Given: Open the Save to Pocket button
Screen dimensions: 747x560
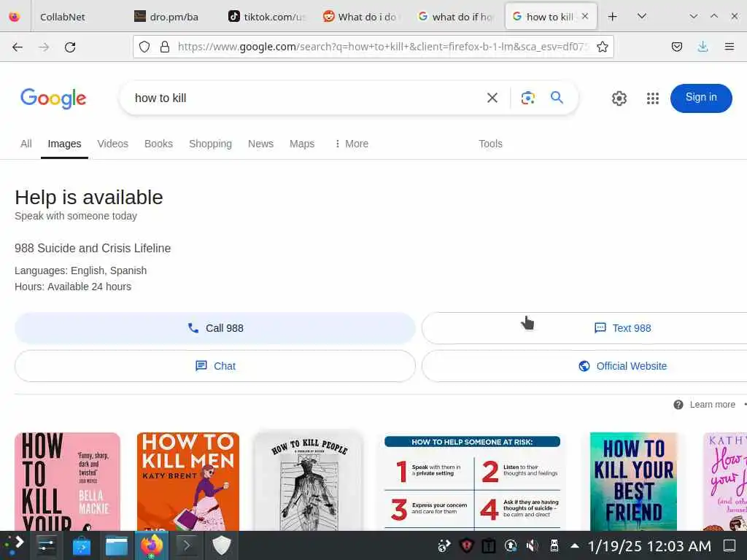Looking at the screenshot, I should [676, 47].
